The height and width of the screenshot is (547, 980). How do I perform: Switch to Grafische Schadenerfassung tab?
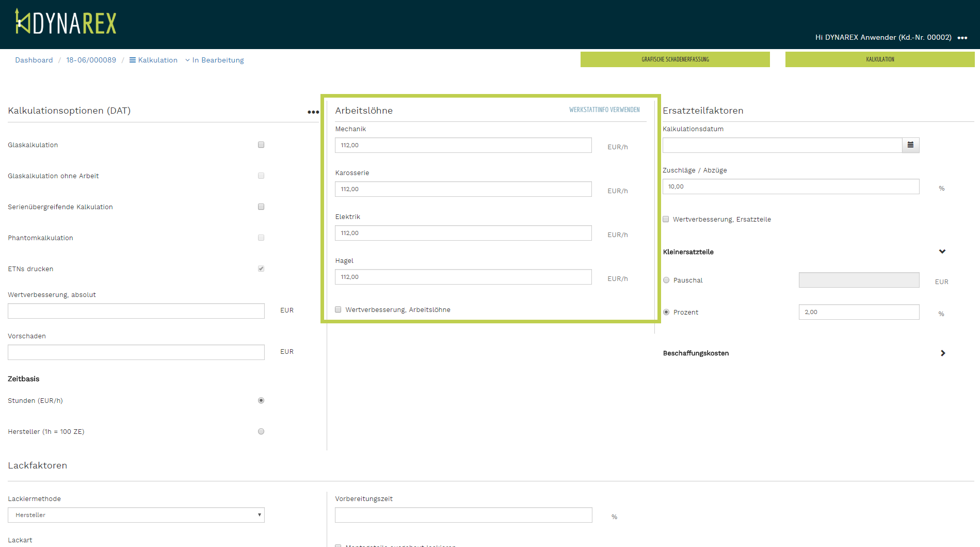coord(675,59)
